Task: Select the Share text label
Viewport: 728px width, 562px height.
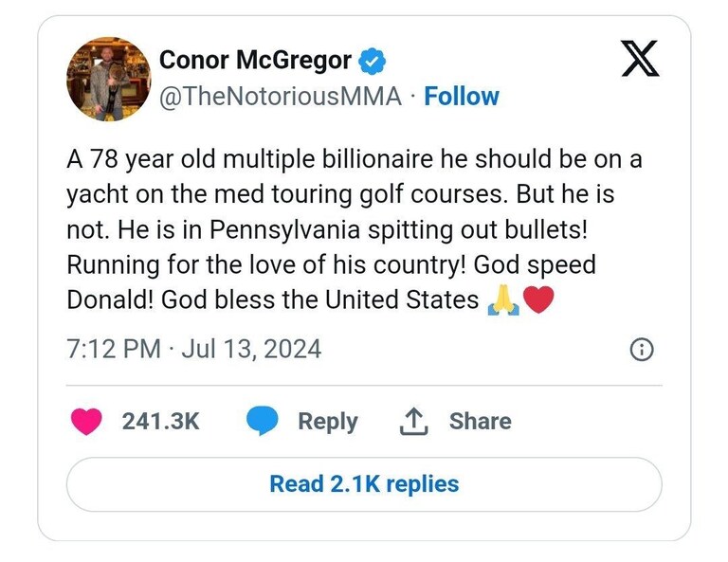Action: (x=480, y=421)
